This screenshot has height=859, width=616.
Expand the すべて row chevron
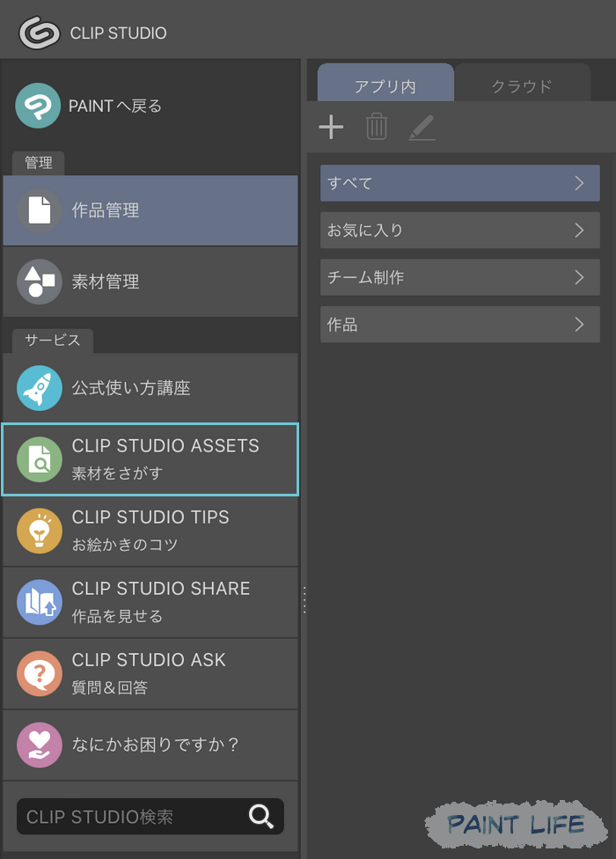pos(579,183)
